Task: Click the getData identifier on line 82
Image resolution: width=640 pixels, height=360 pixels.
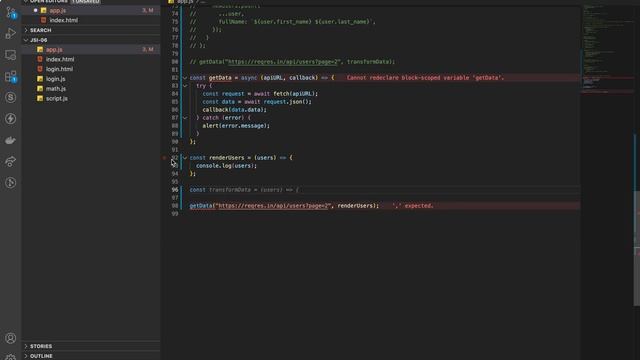Action: 220,78
